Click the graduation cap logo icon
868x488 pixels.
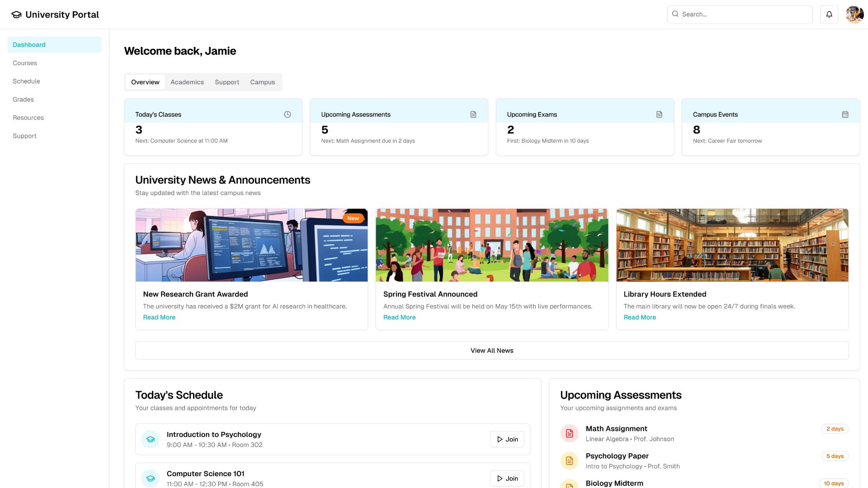pos(16,14)
